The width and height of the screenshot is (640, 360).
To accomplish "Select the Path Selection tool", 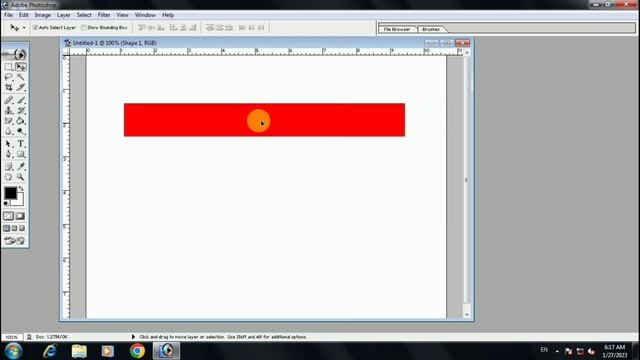I will pos(9,144).
